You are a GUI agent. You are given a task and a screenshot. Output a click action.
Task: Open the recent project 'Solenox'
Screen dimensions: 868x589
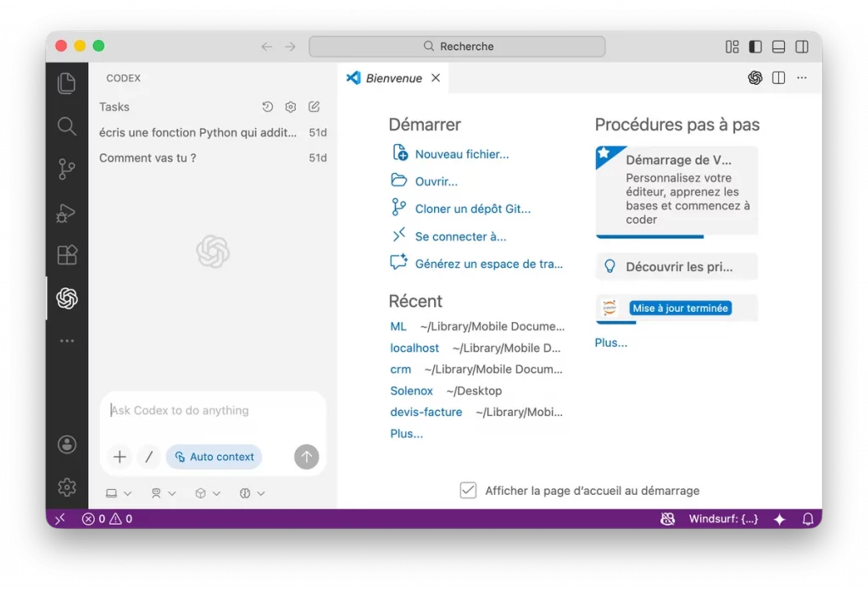pyautogui.click(x=412, y=391)
